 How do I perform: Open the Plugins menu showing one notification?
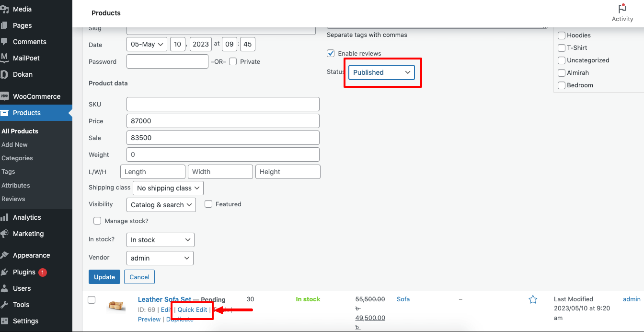pyautogui.click(x=23, y=272)
